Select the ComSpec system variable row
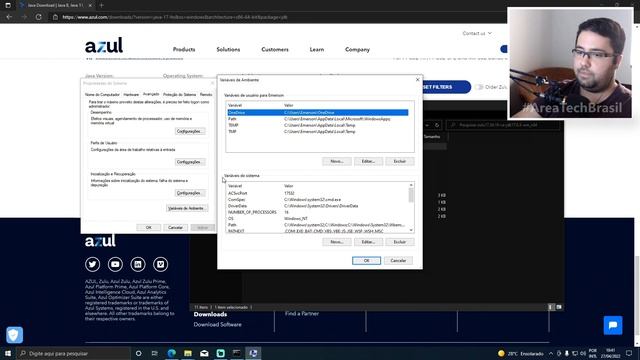The width and height of the screenshot is (640, 360). coord(318,200)
